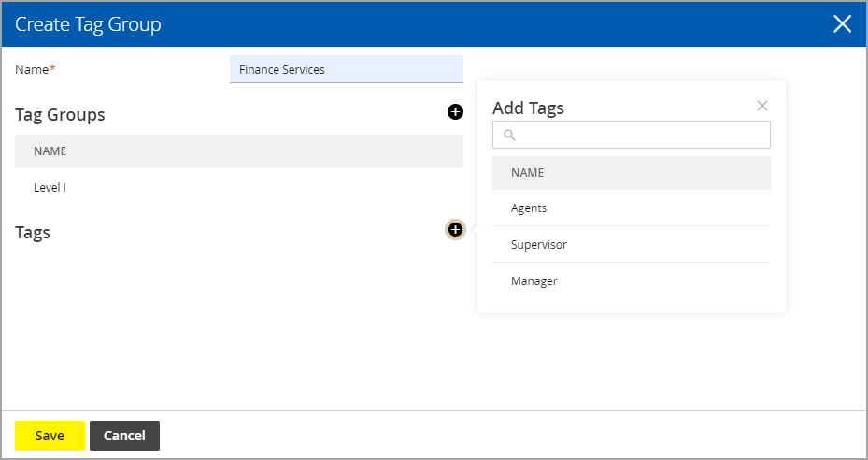Click the plus icon beside Tags heading
This screenshot has width=868, height=460.
[x=455, y=229]
